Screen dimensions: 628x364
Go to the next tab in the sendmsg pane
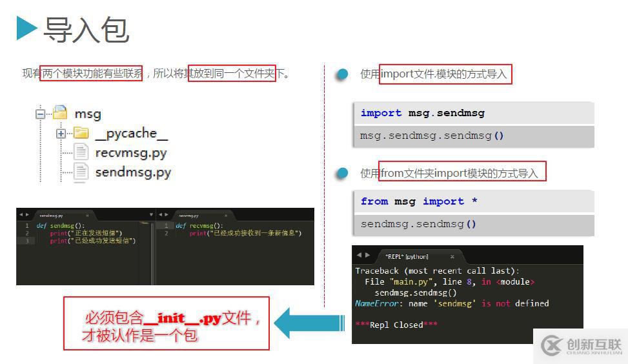(x=27, y=215)
